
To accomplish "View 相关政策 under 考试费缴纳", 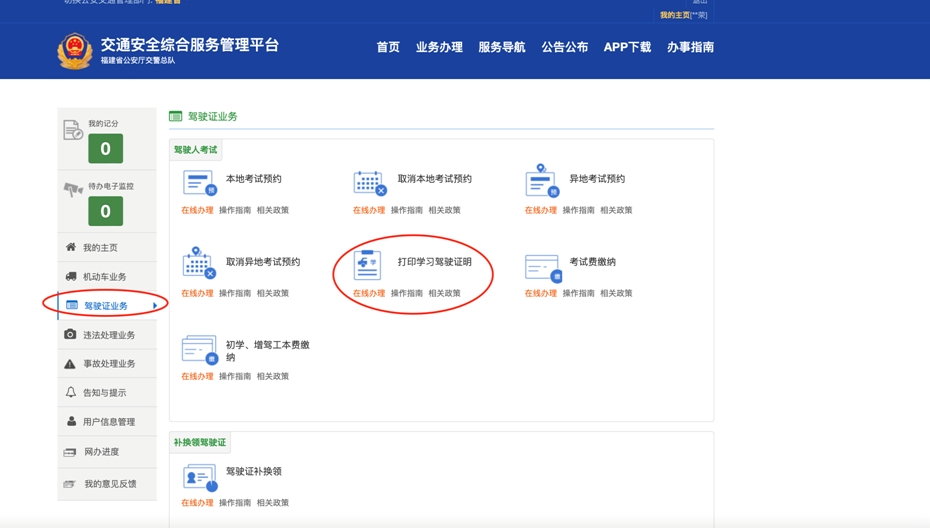I will [616, 293].
